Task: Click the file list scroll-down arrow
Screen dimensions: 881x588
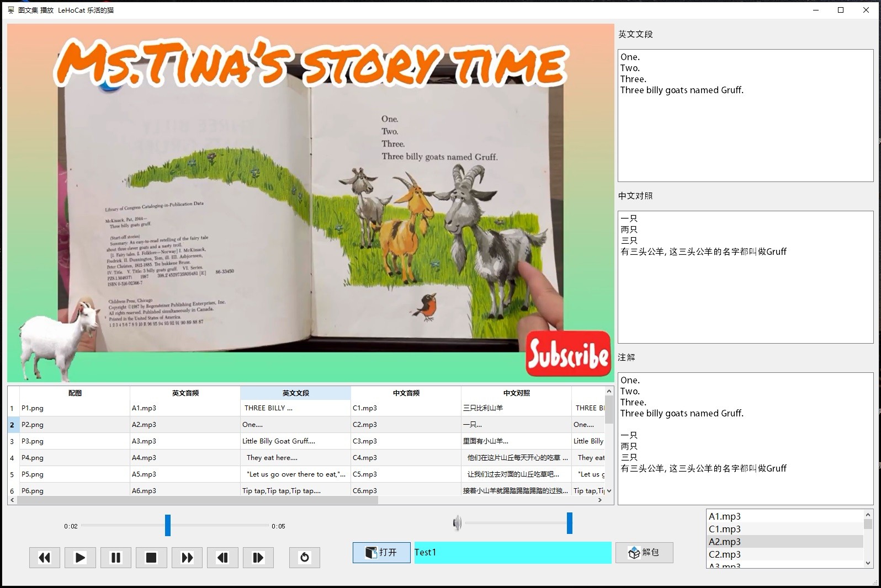Action: tap(868, 563)
